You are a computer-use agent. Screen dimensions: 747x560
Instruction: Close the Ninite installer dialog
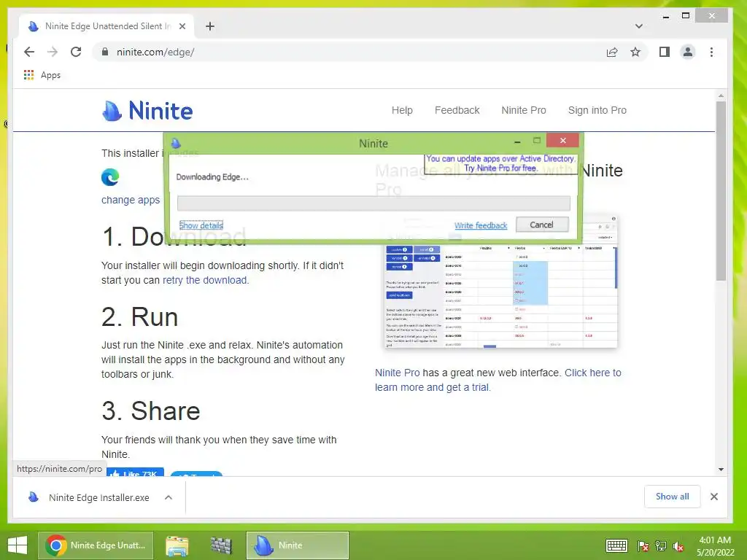[x=562, y=141]
